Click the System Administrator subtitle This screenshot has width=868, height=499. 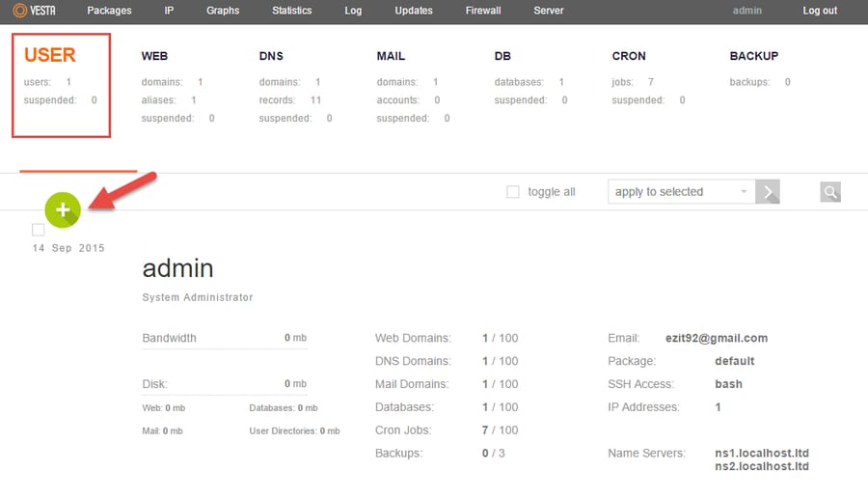click(x=198, y=297)
